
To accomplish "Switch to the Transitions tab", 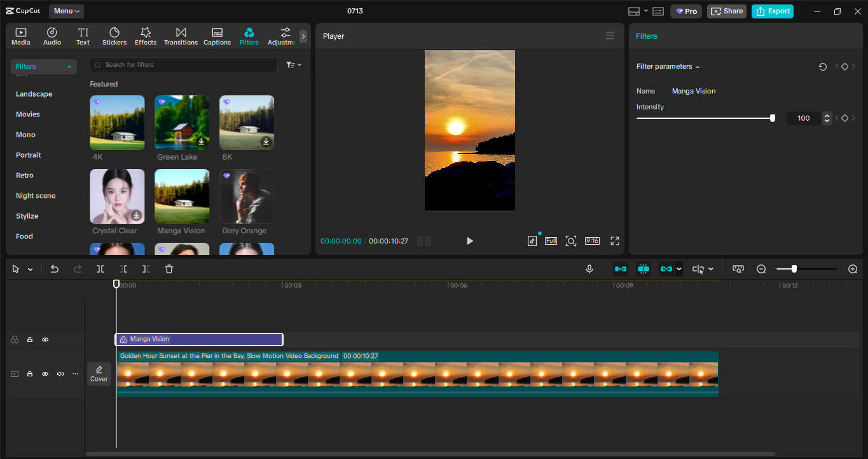I will click(x=181, y=36).
